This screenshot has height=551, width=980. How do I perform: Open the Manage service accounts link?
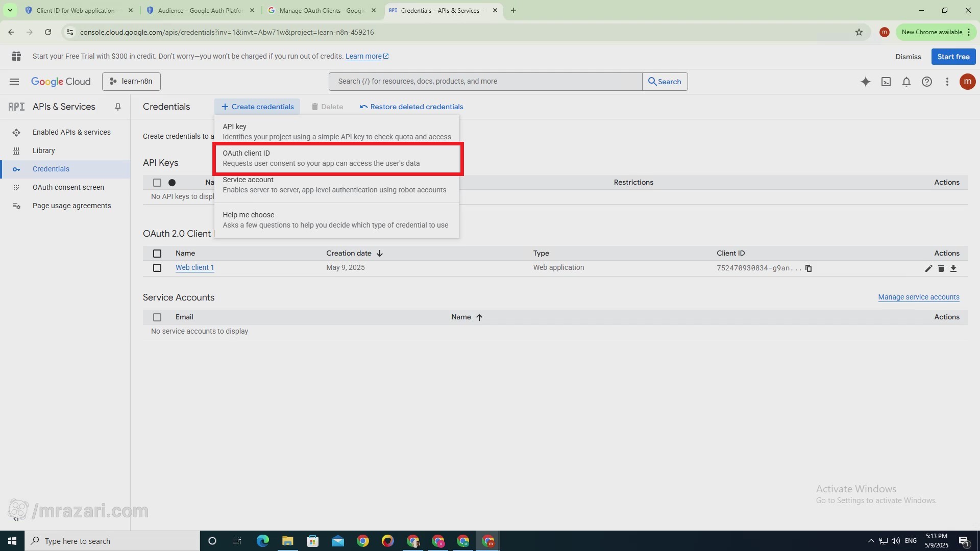coord(918,297)
